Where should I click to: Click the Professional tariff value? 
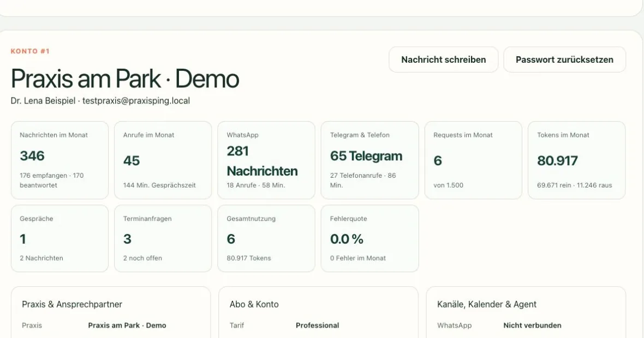coord(318,325)
